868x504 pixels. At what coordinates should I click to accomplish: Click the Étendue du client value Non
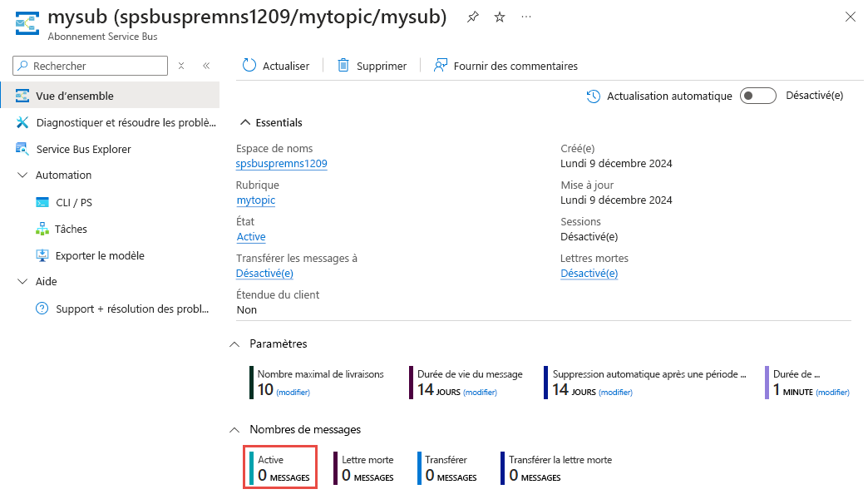click(247, 309)
